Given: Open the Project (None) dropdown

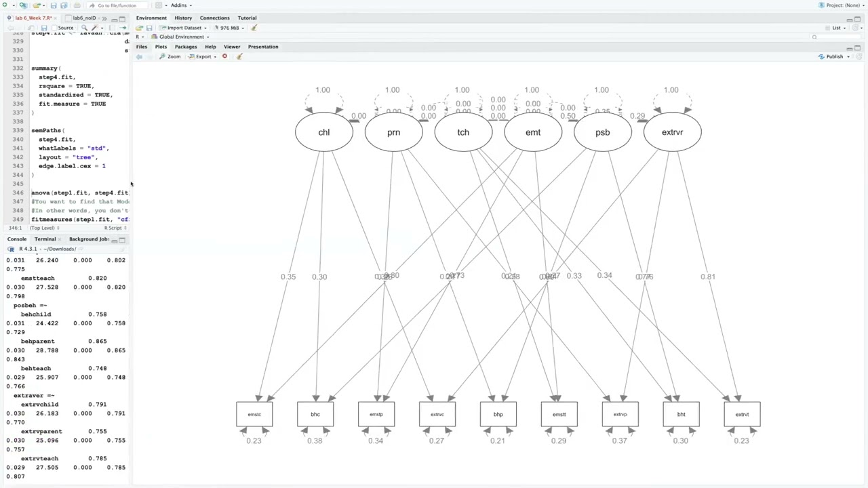Looking at the screenshot, I should click(842, 5).
